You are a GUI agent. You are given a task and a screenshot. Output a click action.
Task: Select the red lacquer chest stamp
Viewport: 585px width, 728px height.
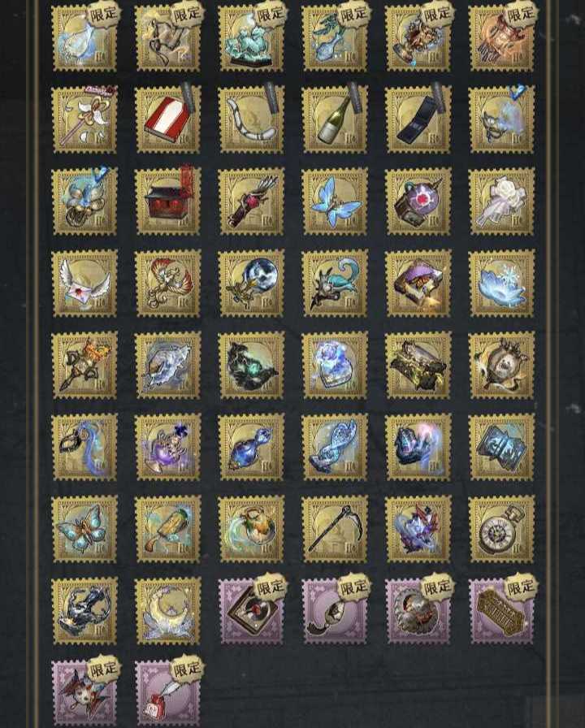167,201
